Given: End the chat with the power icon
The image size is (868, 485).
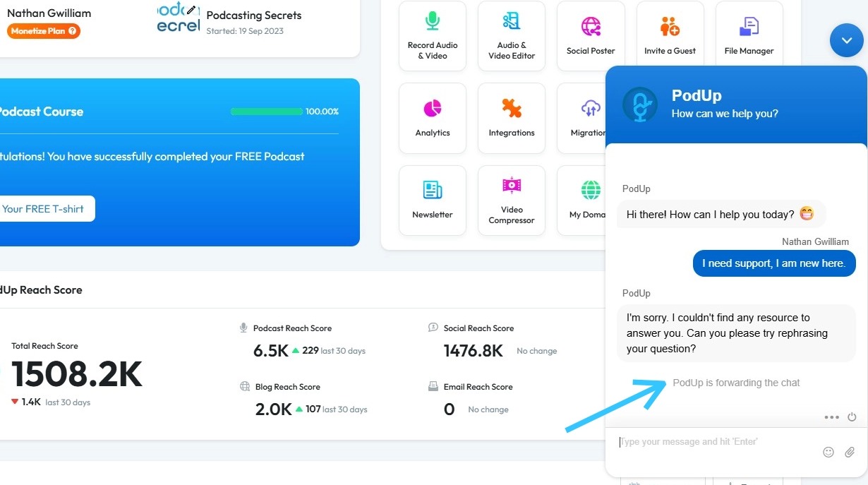Looking at the screenshot, I should point(852,417).
